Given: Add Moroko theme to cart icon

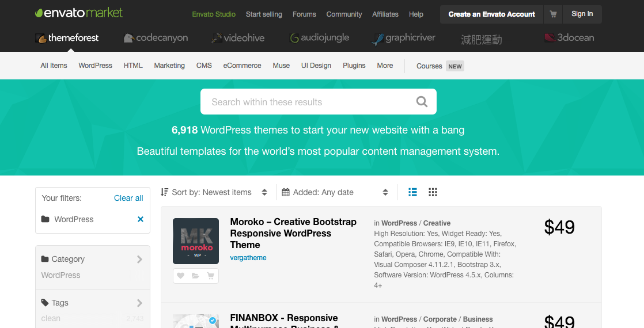Looking at the screenshot, I should coord(211,276).
